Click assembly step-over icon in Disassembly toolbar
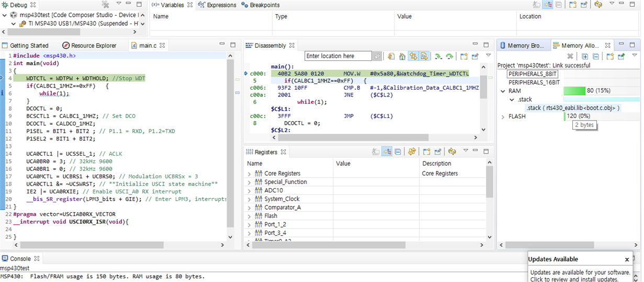The height and width of the screenshot is (282, 644). [x=450, y=56]
